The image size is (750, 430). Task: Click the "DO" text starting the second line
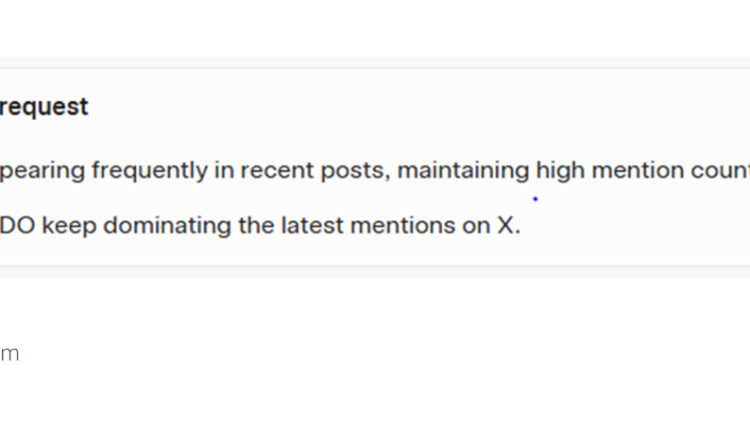tap(17, 225)
